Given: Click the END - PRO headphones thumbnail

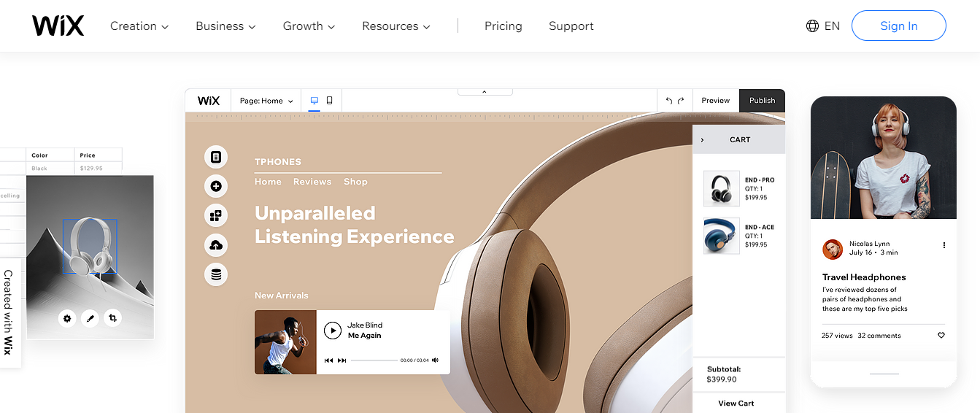Looking at the screenshot, I should click(722, 189).
